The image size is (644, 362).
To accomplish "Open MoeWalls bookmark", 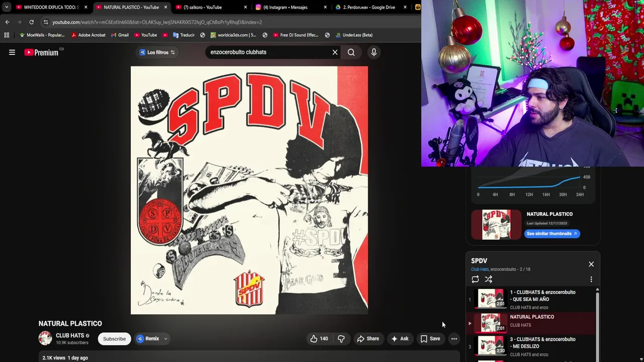I will tap(42, 35).
